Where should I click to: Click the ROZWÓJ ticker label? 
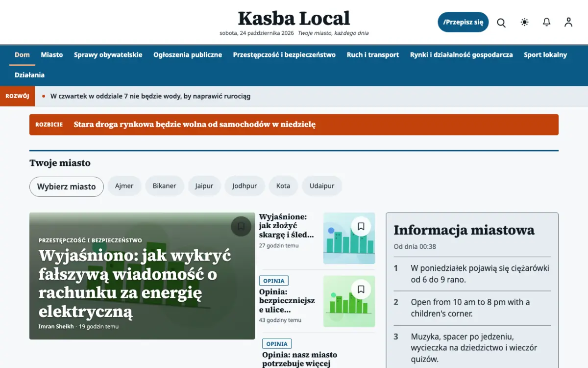(x=18, y=96)
